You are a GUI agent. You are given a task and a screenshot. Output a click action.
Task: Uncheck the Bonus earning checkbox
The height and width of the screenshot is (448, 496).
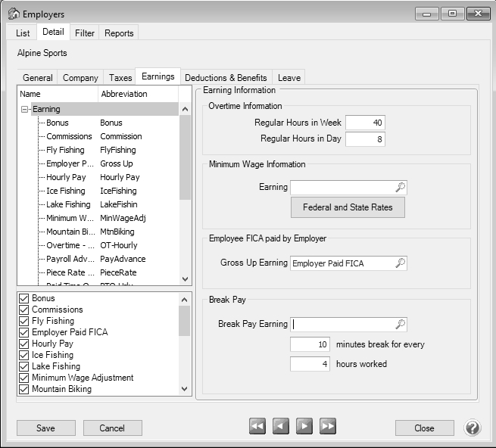click(x=23, y=298)
